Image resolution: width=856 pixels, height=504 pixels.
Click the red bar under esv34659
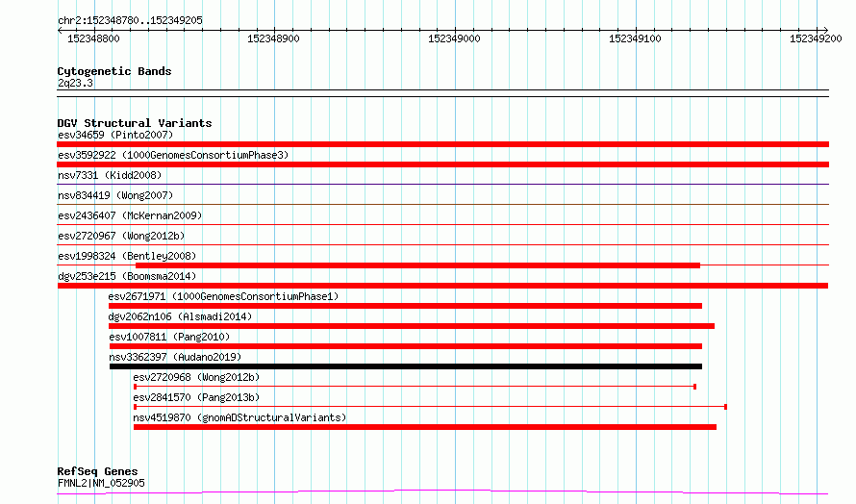click(x=442, y=144)
